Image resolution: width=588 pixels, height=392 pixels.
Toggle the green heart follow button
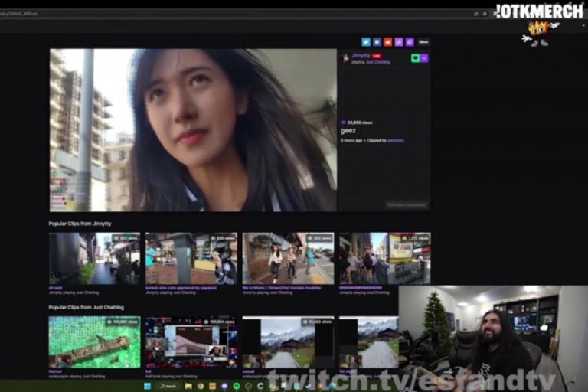415,57
